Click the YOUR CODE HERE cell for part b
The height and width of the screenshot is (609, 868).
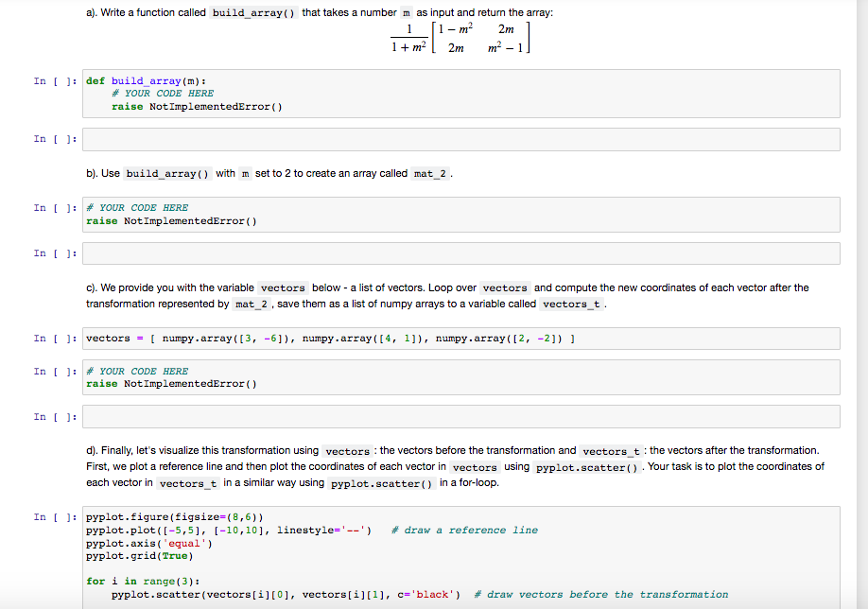click(378, 214)
